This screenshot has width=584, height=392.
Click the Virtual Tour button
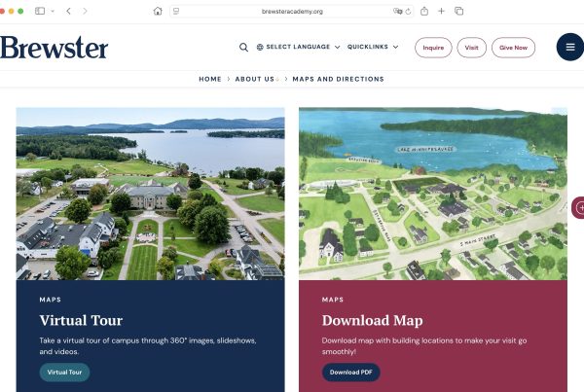(x=64, y=372)
